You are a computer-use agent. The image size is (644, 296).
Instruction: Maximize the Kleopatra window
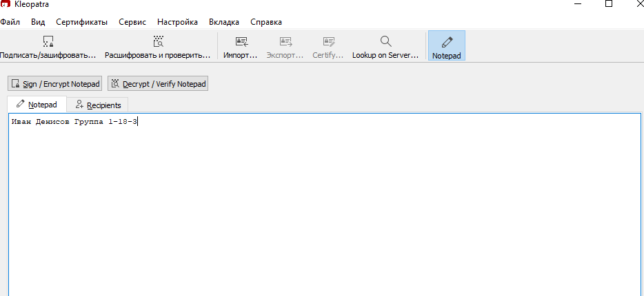(609, 3)
